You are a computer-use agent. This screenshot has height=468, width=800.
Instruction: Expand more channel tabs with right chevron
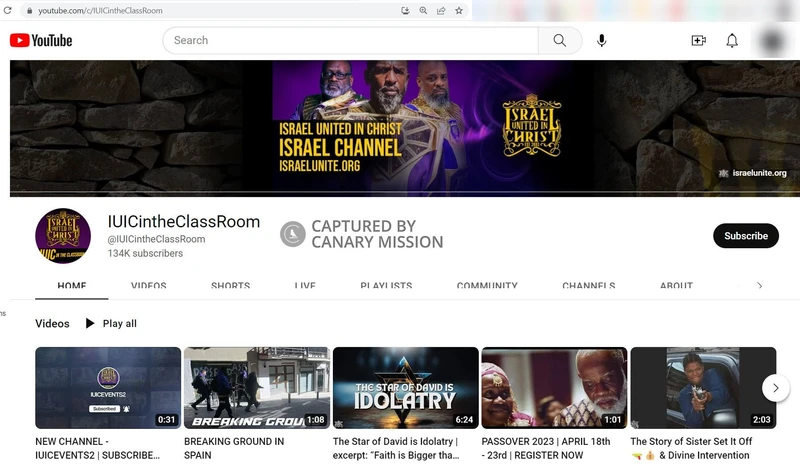[x=760, y=286]
